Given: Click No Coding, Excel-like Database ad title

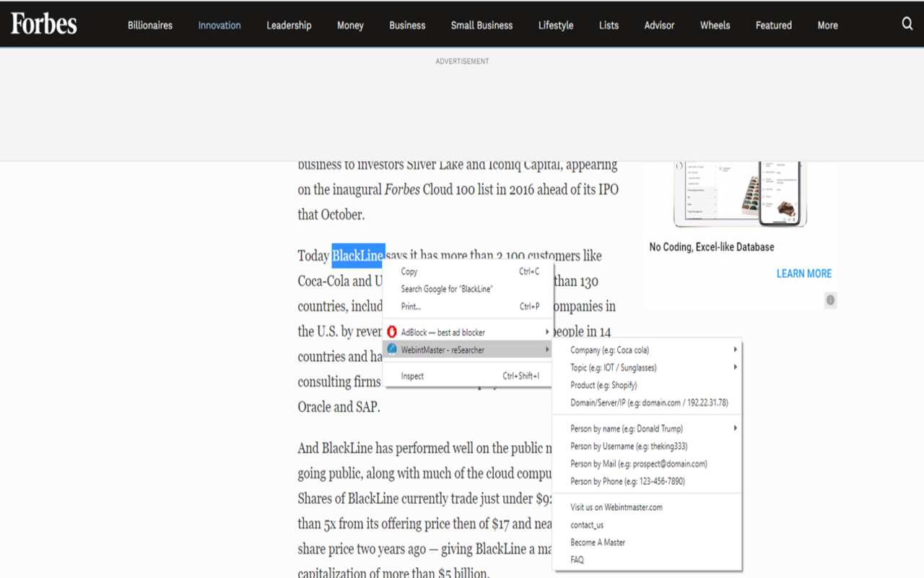Looking at the screenshot, I should tap(712, 247).
